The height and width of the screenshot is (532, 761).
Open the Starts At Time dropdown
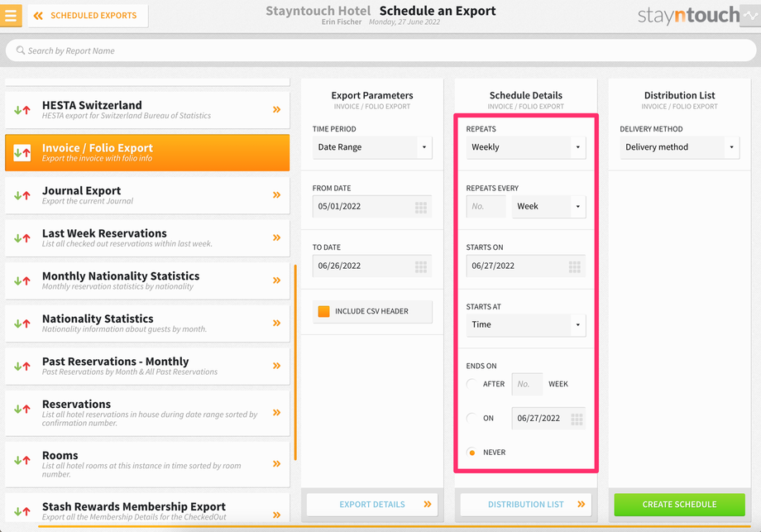click(525, 324)
